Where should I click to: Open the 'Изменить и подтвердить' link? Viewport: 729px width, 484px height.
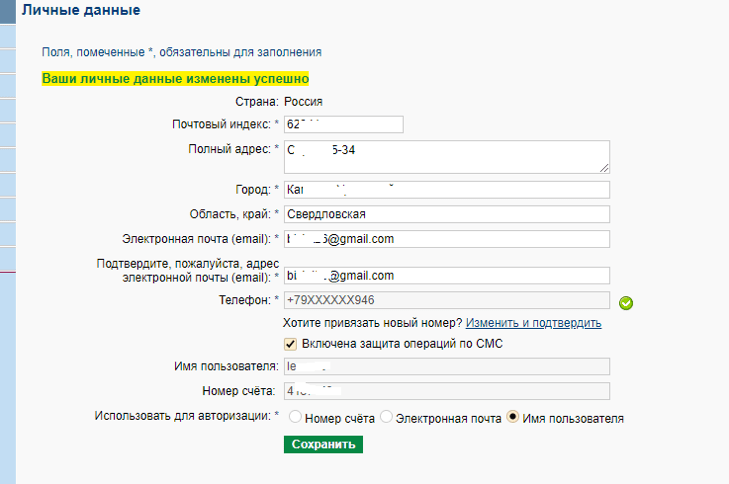(533, 324)
